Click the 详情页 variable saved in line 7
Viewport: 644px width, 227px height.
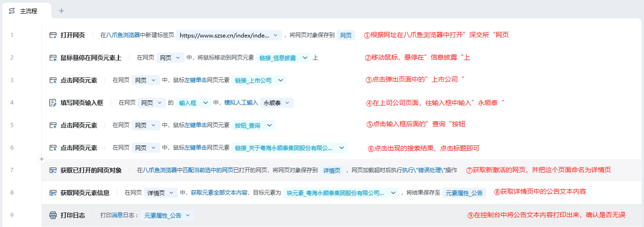coord(331,170)
